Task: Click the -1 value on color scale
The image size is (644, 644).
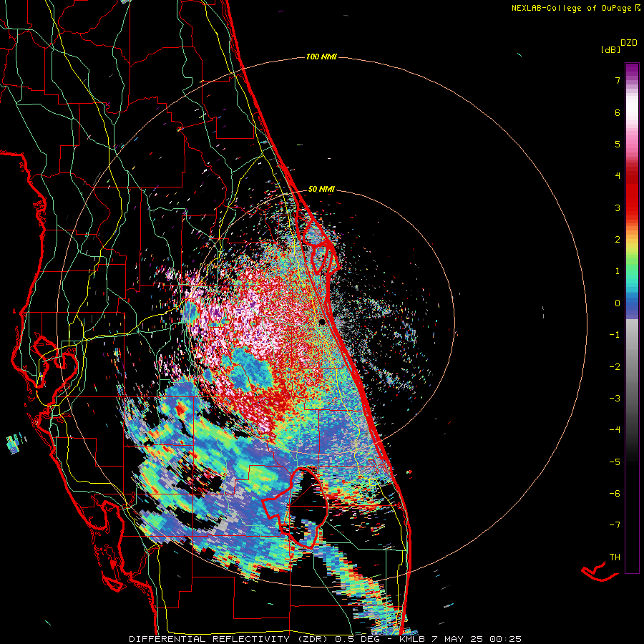Action: [615, 335]
